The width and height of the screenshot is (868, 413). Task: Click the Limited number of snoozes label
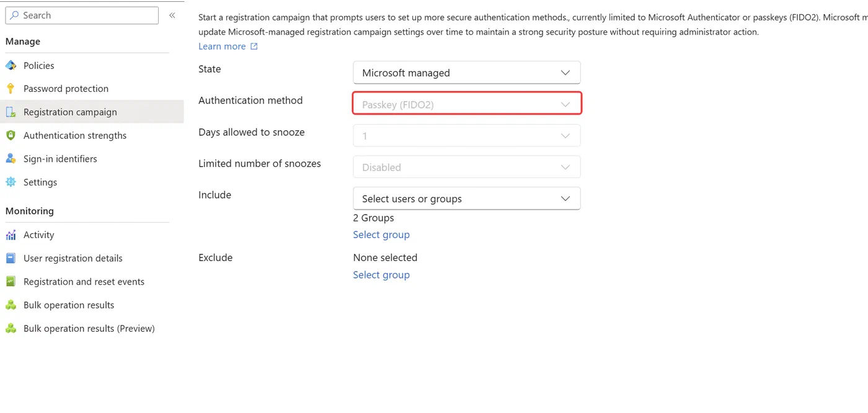(260, 164)
